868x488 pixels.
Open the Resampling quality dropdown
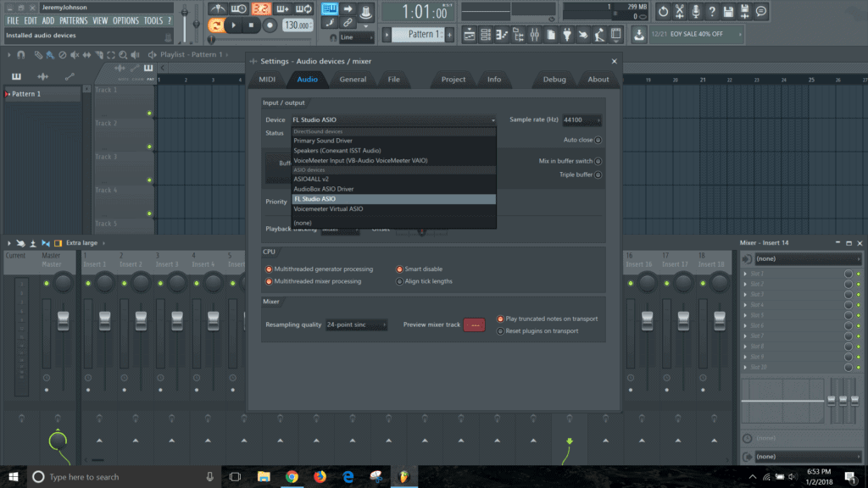point(356,324)
